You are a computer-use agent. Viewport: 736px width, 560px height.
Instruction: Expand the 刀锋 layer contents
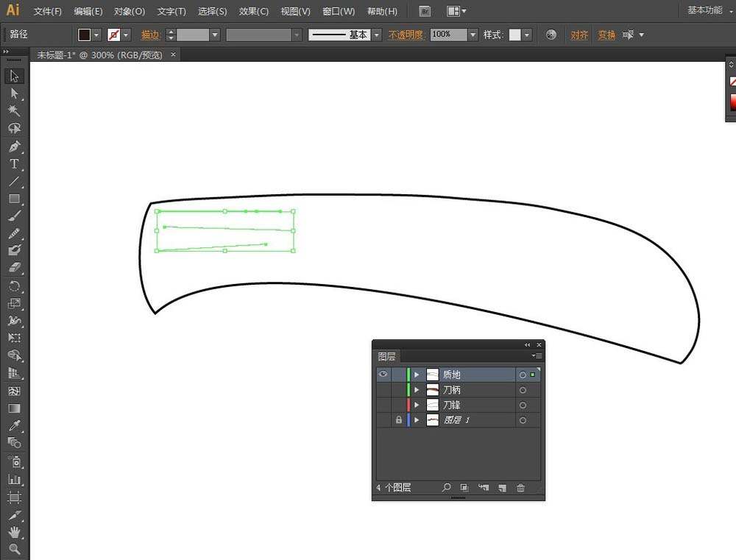[x=417, y=405]
